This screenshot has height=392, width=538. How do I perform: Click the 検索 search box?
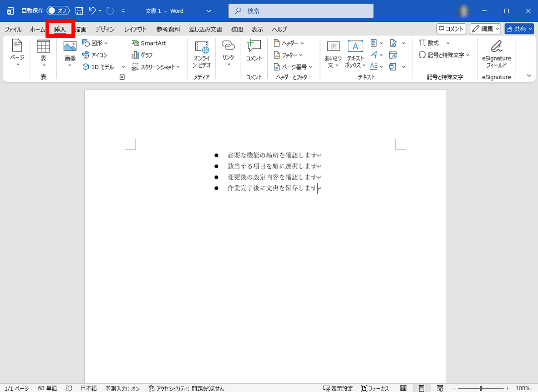pyautogui.click(x=300, y=11)
